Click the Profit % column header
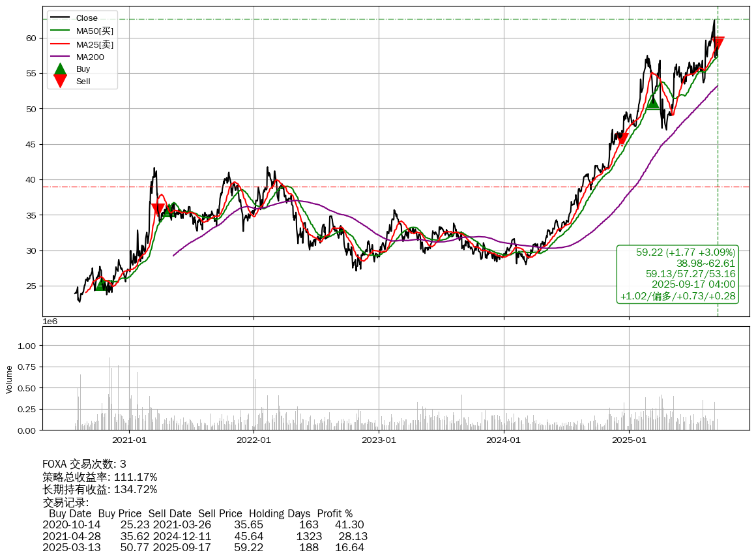 (334, 513)
